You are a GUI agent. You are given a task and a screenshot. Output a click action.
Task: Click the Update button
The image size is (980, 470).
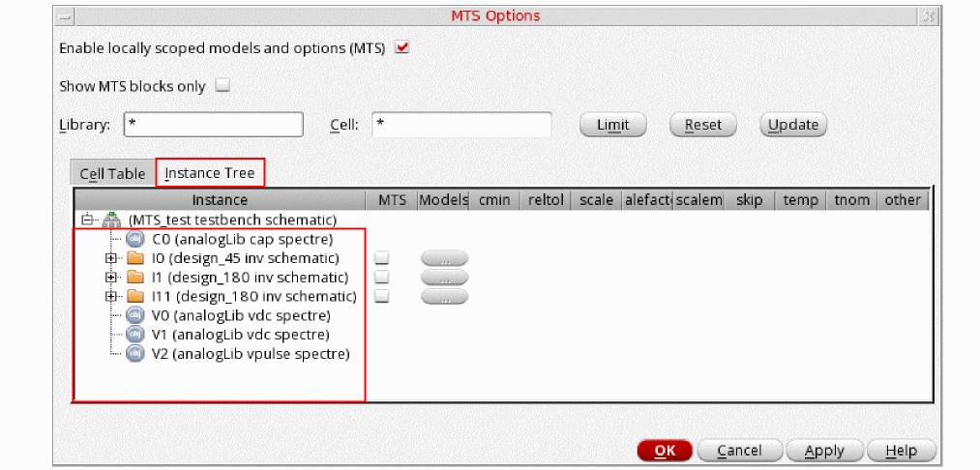pyautogui.click(x=793, y=125)
